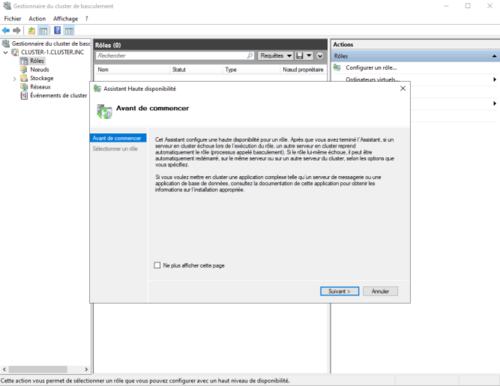Click the Gestionnaire du cluster window title icon
Image resolution: width=500 pixels, height=386 pixels.
pyautogui.click(x=7, y=6)
